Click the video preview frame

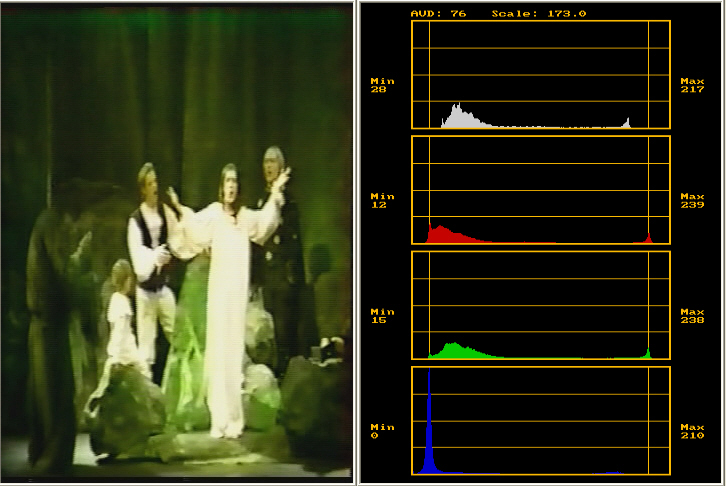pyautogui.click(x=177, y=242)
